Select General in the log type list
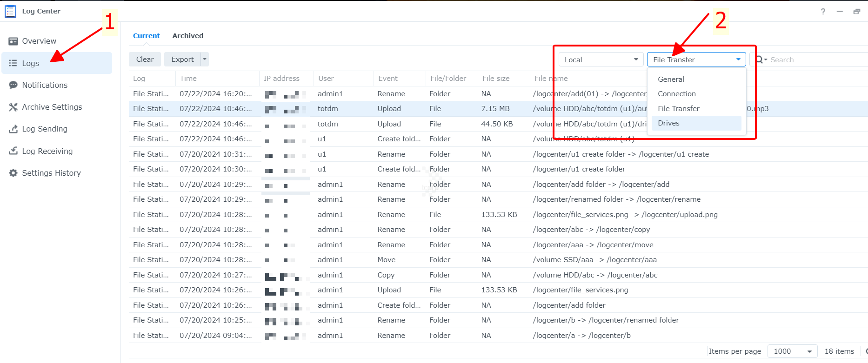The width and height of the screenshot is (868, 363). pos(671,79)
